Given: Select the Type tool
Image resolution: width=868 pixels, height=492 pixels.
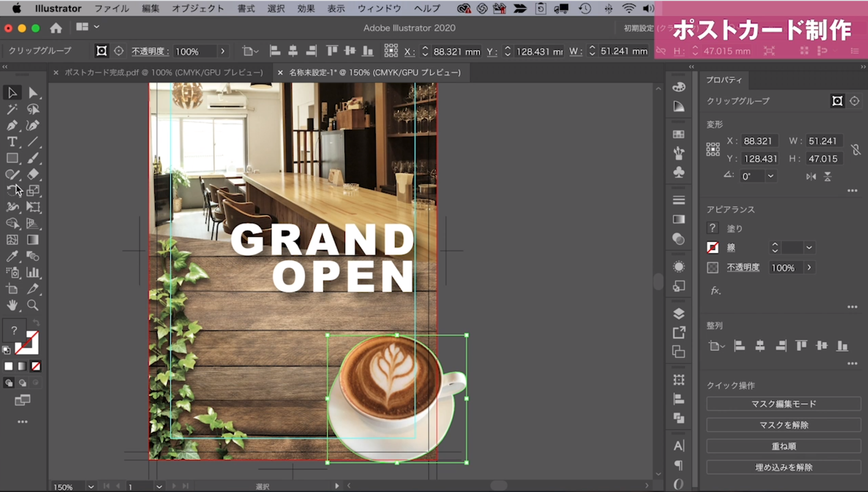Looking at the screenshot, I should click(x=12, y=141).
